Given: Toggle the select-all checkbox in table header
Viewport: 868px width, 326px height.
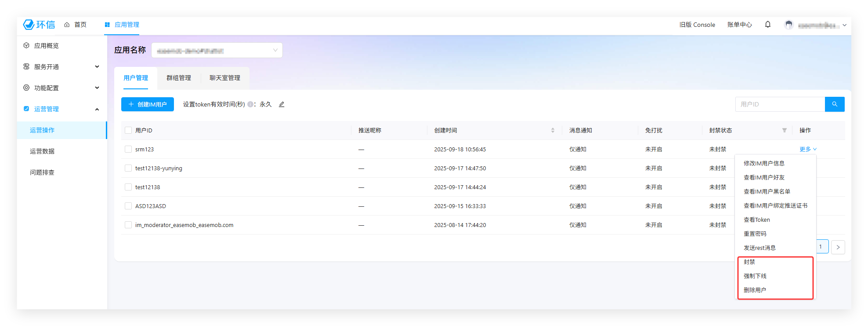Looking at the screenshot, I should click(x=128, y=130).
